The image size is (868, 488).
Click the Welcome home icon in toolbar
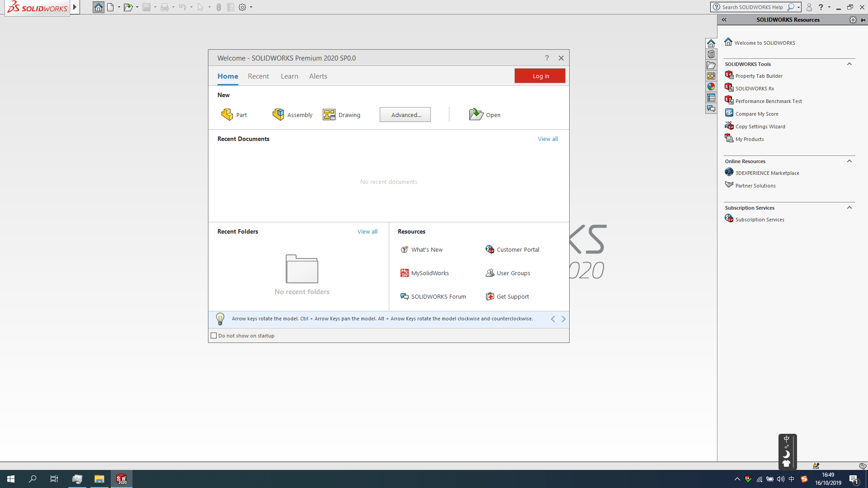tap(99, 7)
